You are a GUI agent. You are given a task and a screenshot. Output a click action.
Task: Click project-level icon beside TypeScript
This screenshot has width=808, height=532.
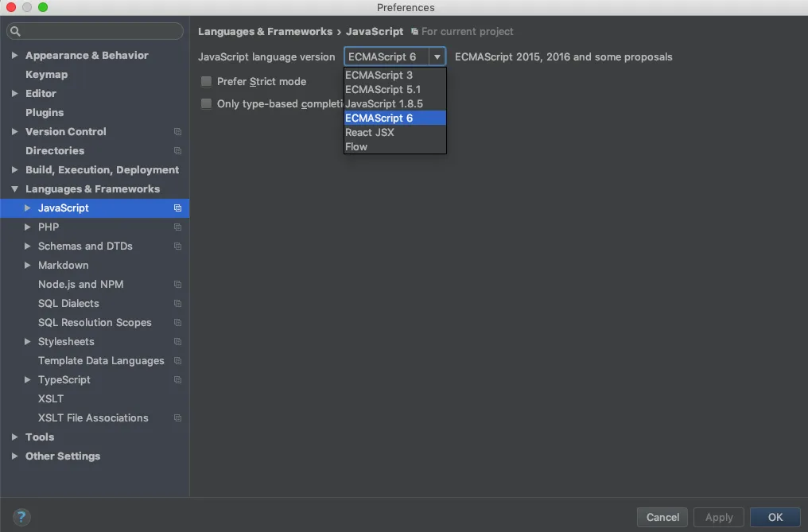tap(177, 380)
